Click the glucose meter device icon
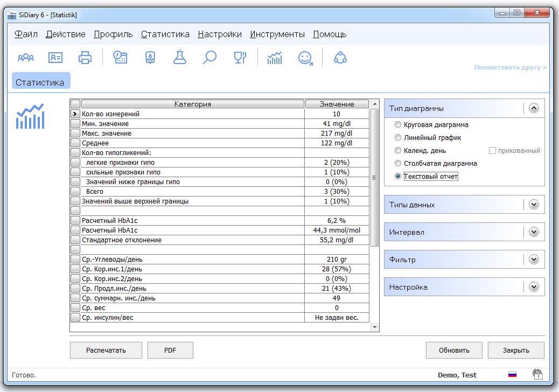The width and height of the screenshot is (559, 392). 150,58
